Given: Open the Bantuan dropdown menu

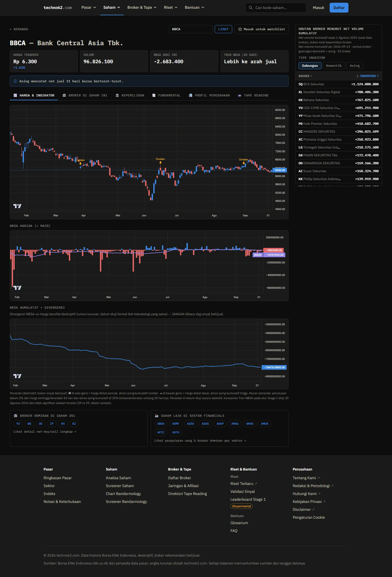Looking at the screenshot, I should (x=194, y=8).
